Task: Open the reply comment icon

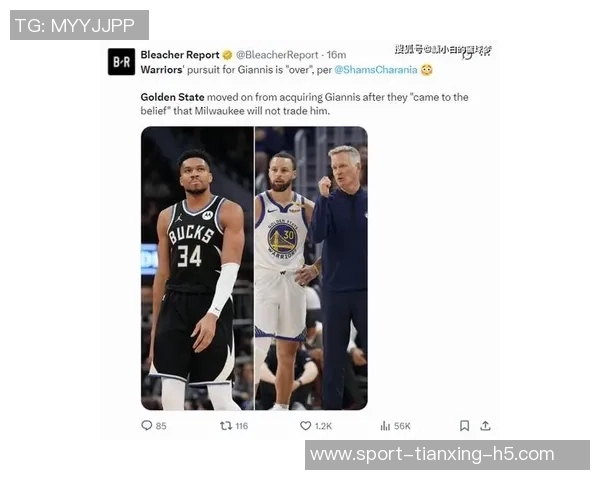Action: pyautogui.click(x=147, y=425)
